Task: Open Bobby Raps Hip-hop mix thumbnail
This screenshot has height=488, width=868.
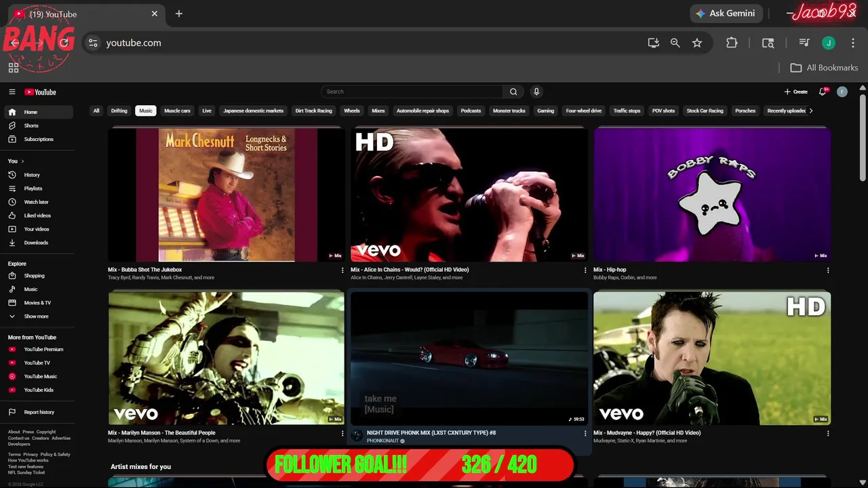Action: (x=712, y=195)
